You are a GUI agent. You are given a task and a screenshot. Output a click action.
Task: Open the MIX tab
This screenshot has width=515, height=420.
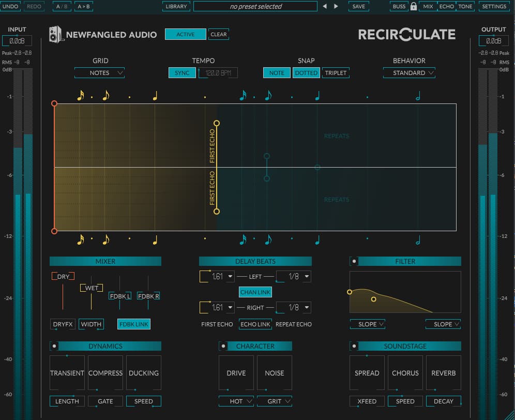click(x=428, y=6)
